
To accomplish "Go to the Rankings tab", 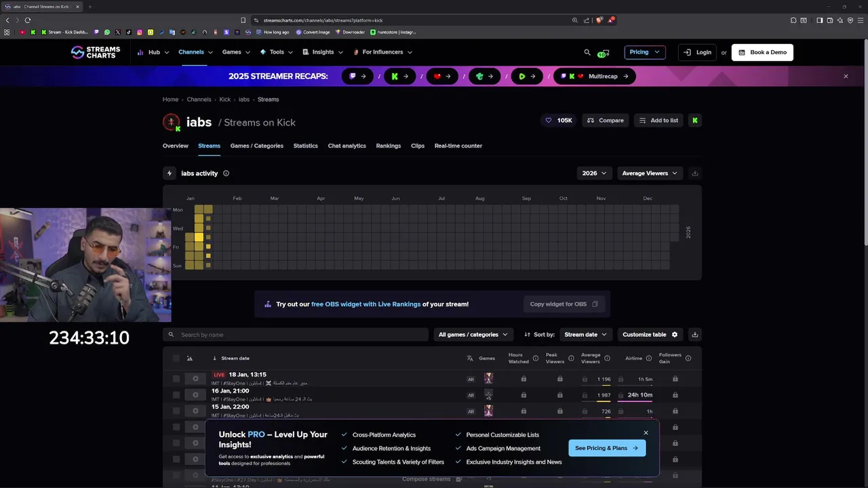I will pos(389,146).
